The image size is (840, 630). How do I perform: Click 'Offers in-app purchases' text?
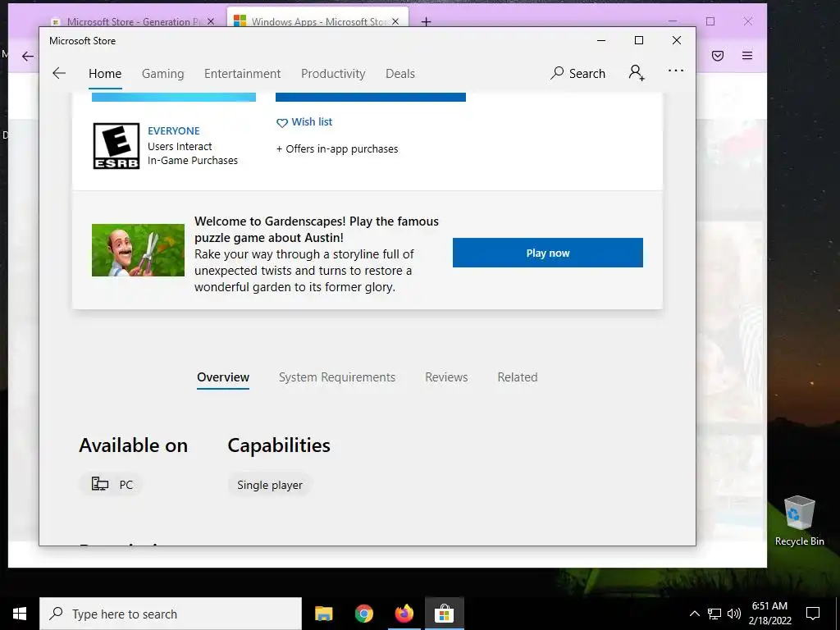point(342,149)
